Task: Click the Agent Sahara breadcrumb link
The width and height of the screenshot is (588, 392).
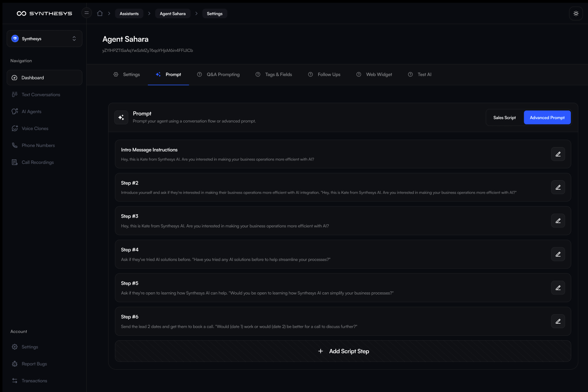Action: coord(173,13)
